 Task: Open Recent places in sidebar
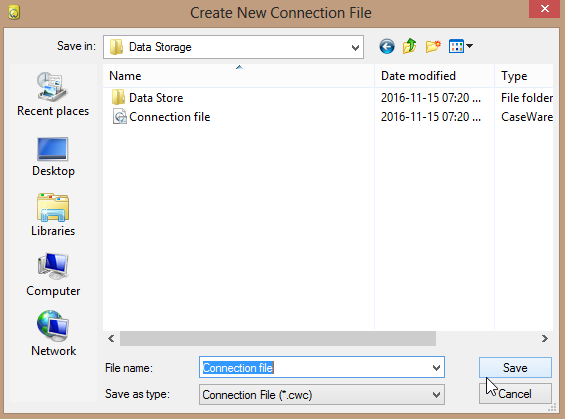(53, 94)
